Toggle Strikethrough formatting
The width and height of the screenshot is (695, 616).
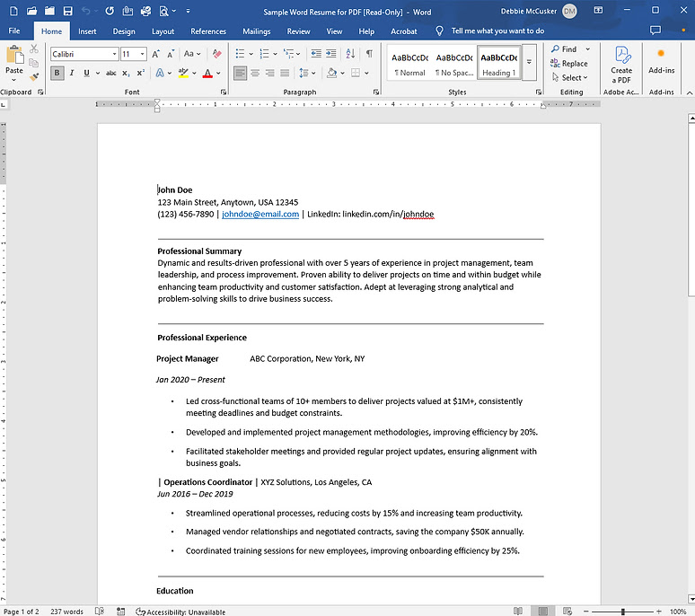[110, 73]
